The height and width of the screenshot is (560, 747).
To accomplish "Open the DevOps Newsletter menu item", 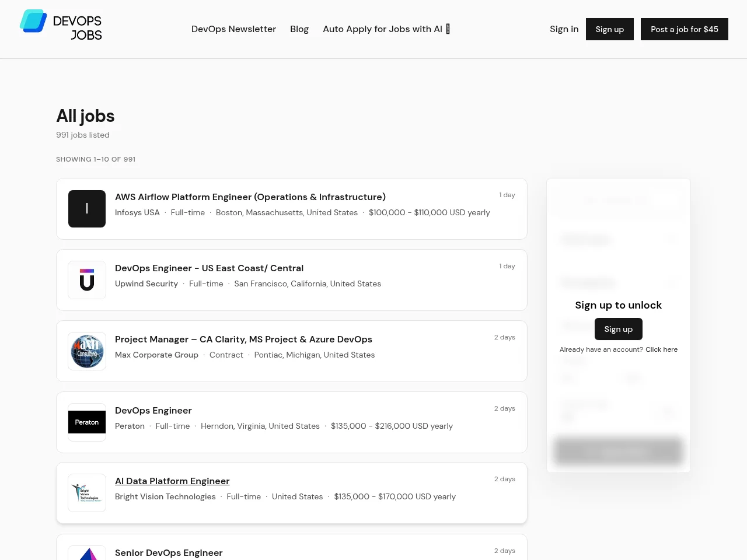I will point(233,29).
